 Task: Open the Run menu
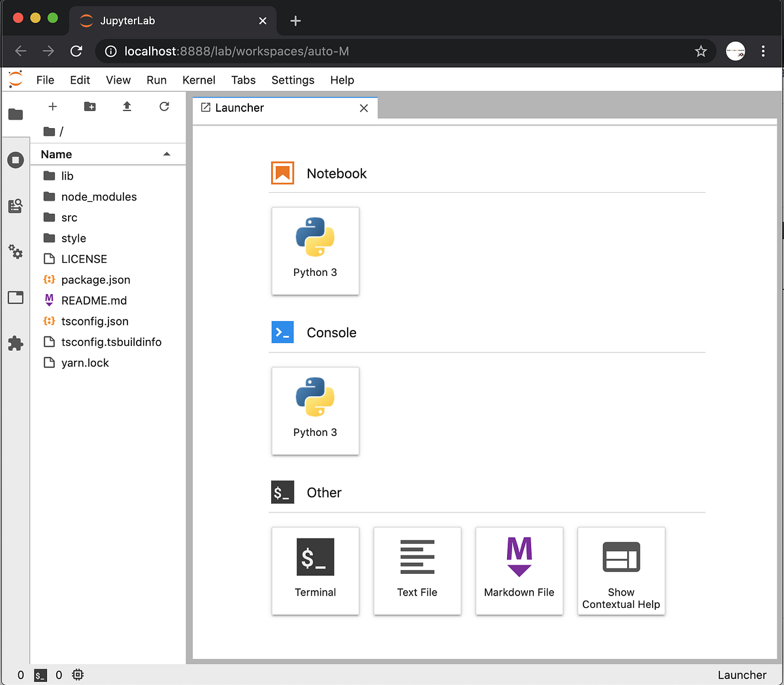coord(156,80)
